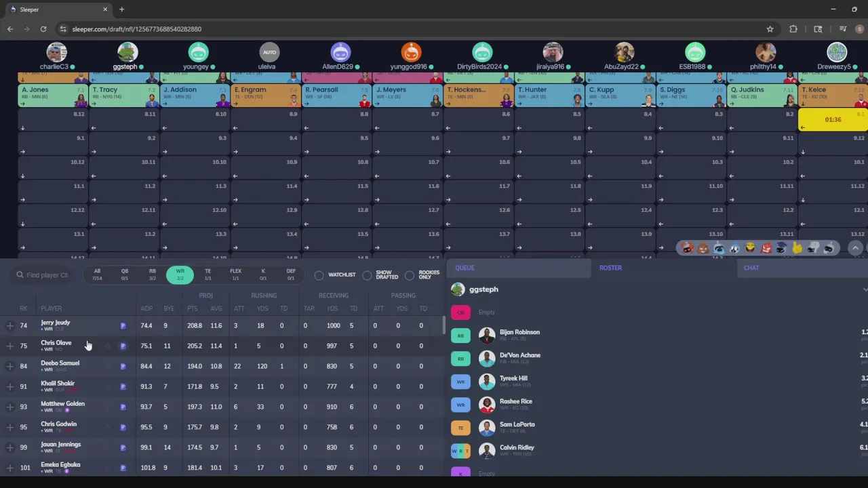Image resolution: width=868 pixels, height=488 pixels.
Task: Expand the ggsteph roster dropdown chevron
Action: coord(865,289)
